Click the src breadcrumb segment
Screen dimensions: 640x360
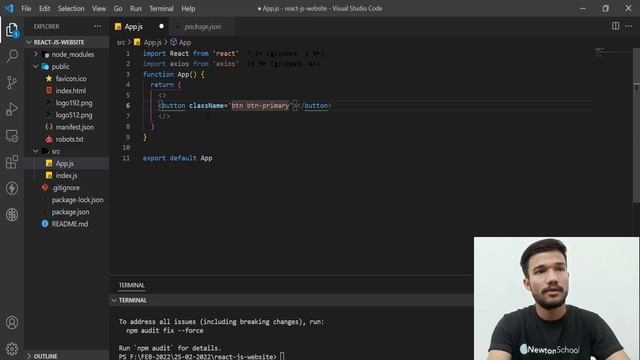click(x=121, y=42)
